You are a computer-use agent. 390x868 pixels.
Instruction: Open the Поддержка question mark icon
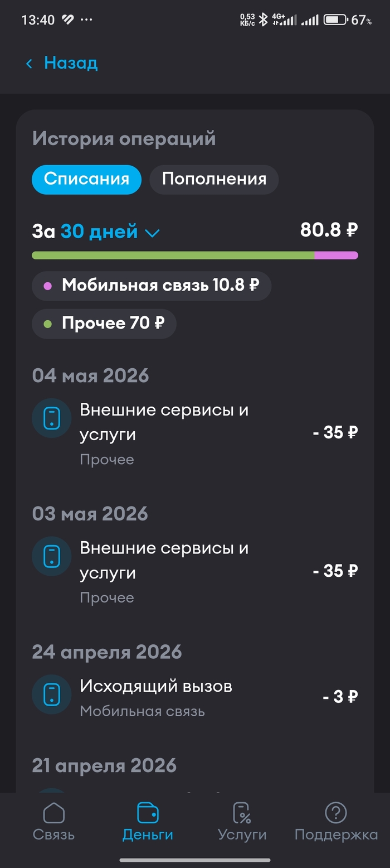[336, 813]
